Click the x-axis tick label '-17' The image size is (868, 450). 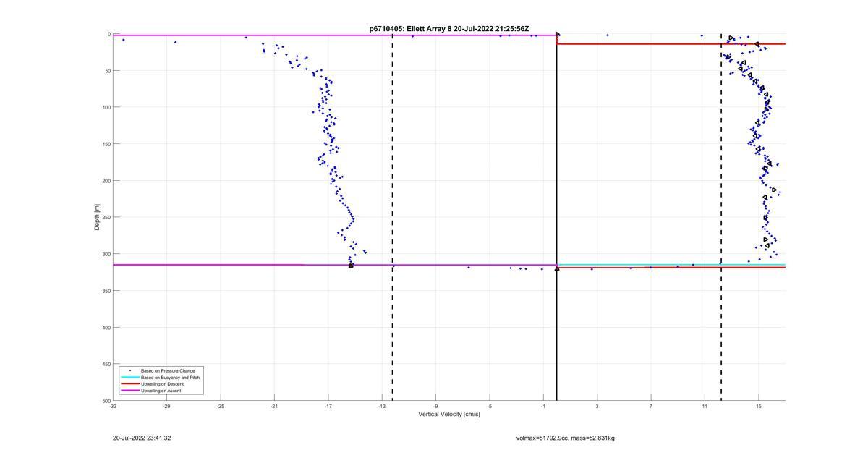[x=328, y=406]
